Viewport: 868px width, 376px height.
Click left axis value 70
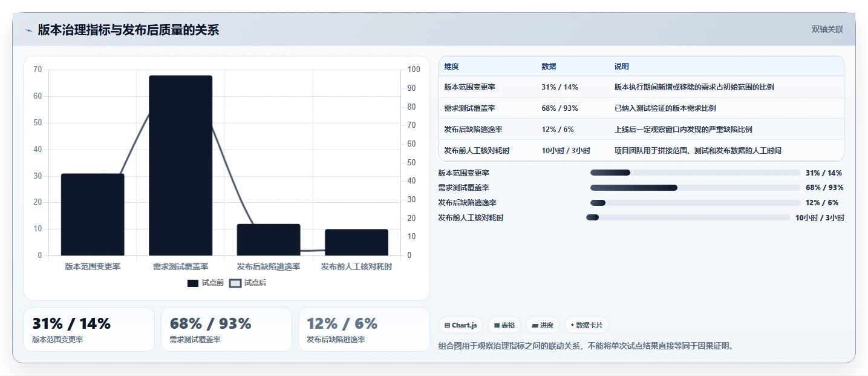click(38, 70)
